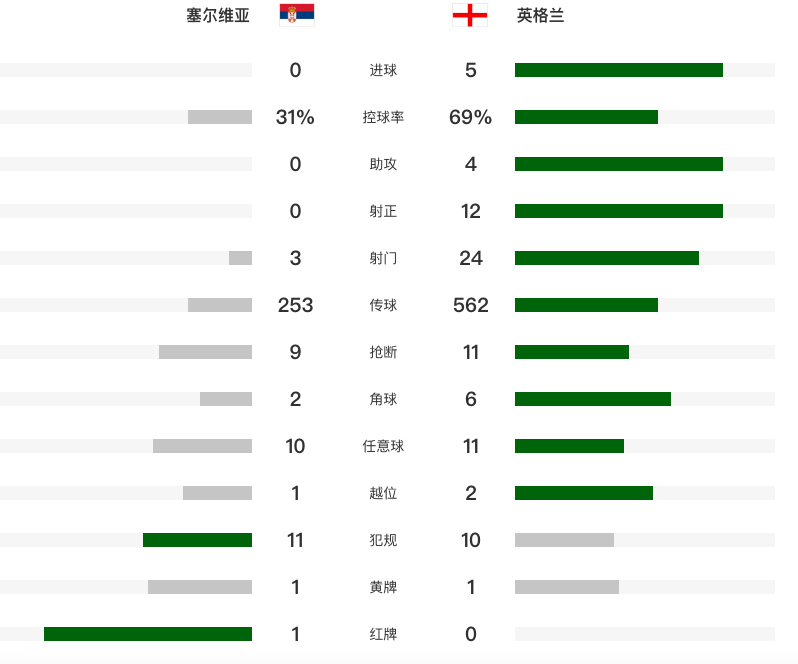The height and width of the screenshot is (664, 798).
Task: Click the 角球 stat label
Action: coord(383,399)
